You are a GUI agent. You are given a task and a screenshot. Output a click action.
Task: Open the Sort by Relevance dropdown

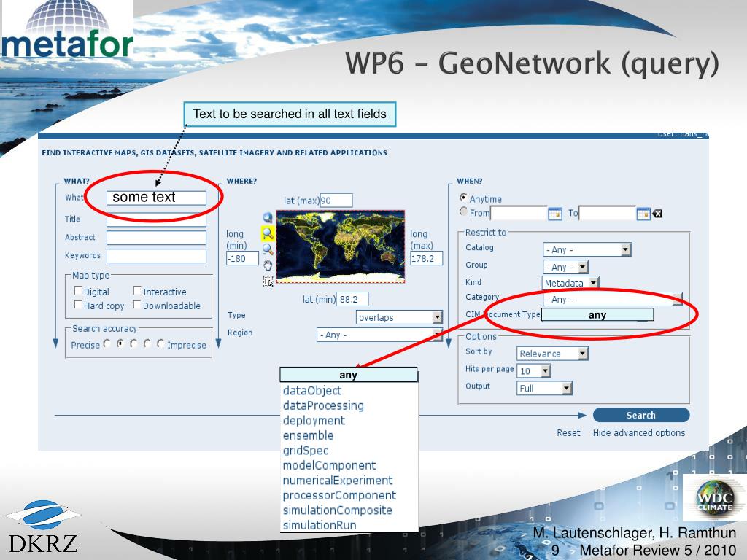553,354
